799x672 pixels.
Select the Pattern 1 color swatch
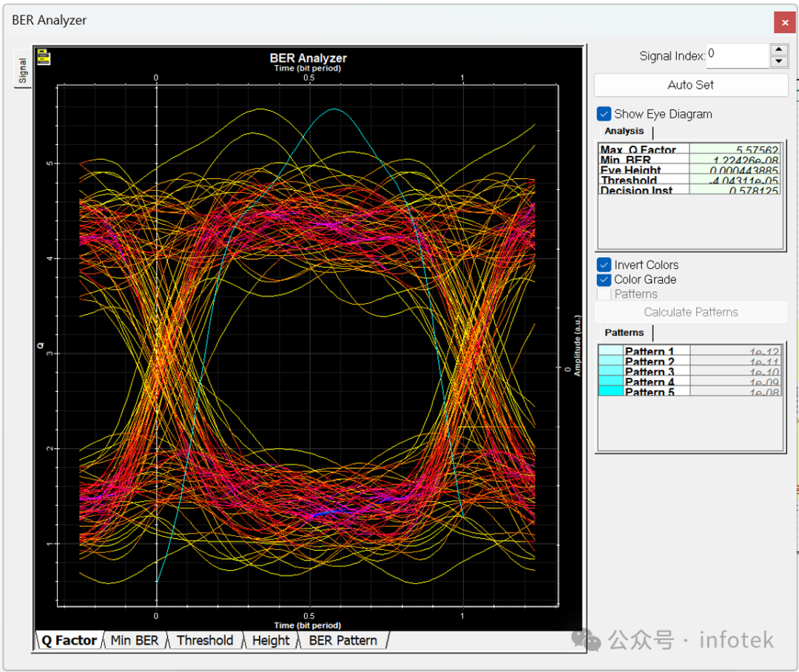(x=610, y=350)
